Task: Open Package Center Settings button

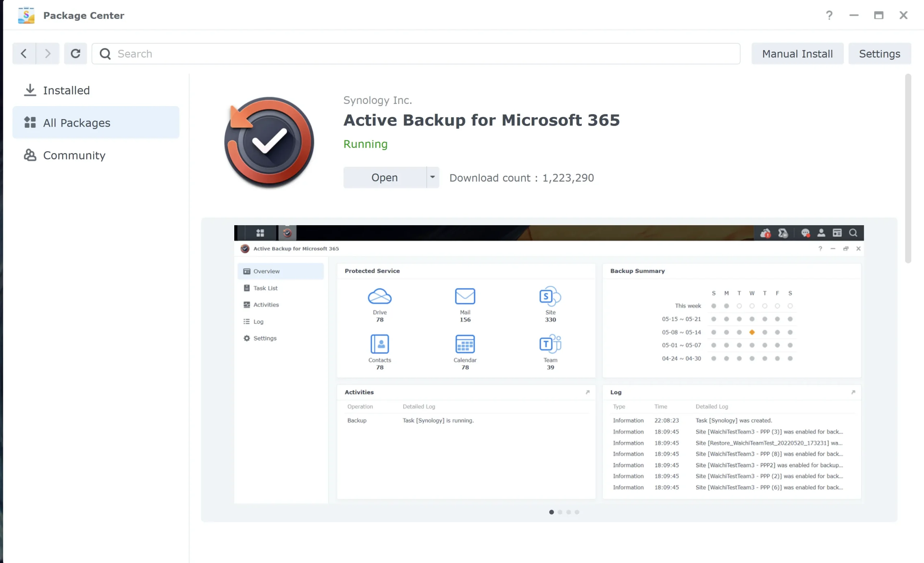Action: pos(879,54)
